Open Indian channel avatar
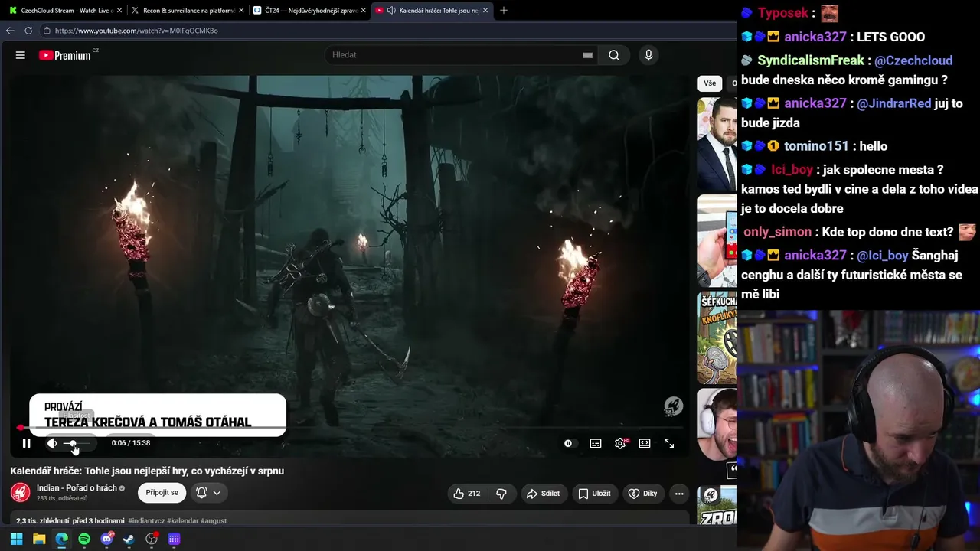The height and width of the screenshot is (551, 980). pos(21,492)
